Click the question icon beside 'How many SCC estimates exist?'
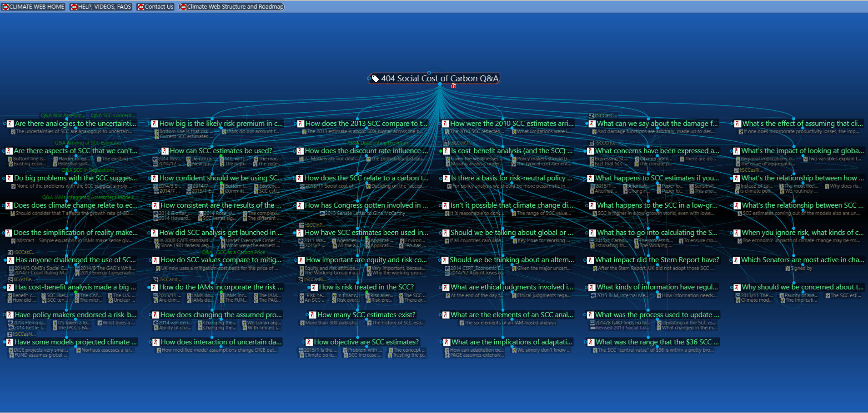Viewport: 868px width, 413px height. [x=312, y=315]
